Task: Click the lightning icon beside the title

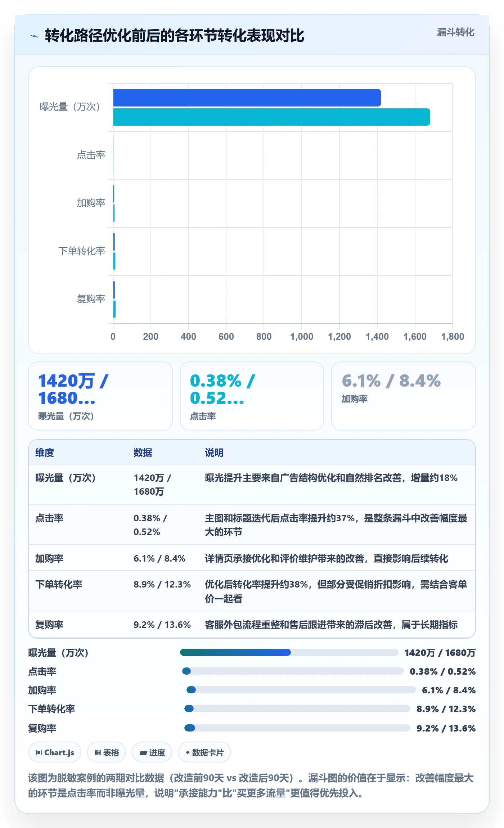Action: pyautogui.click(x=34, y=36)
